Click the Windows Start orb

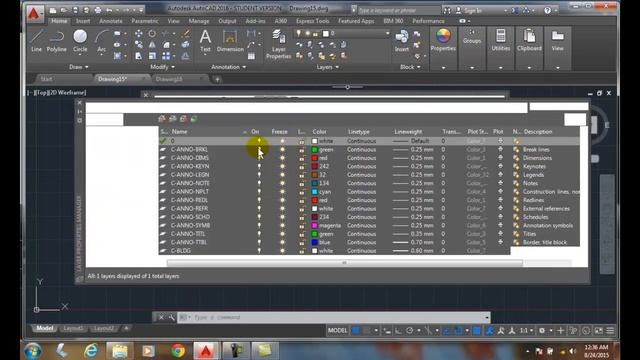[33, 351]
